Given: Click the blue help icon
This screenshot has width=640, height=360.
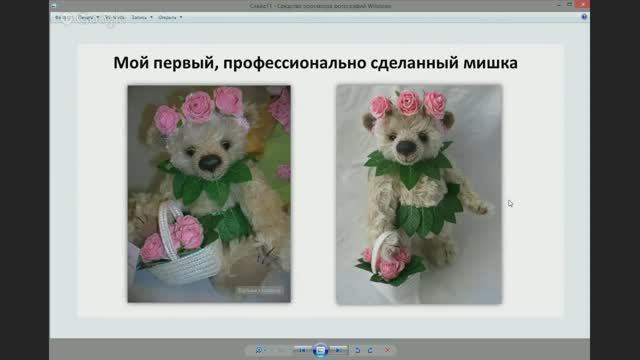Looking at the screenshot, I should [x=584, y=17].
